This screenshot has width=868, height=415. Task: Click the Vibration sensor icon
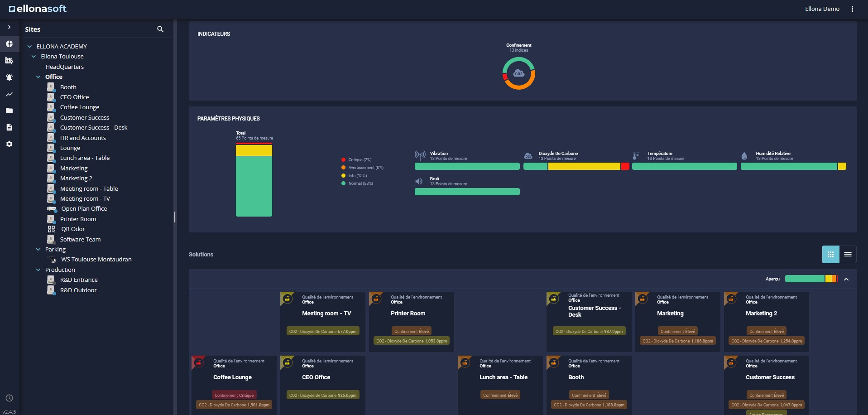[x=420, y=156]
